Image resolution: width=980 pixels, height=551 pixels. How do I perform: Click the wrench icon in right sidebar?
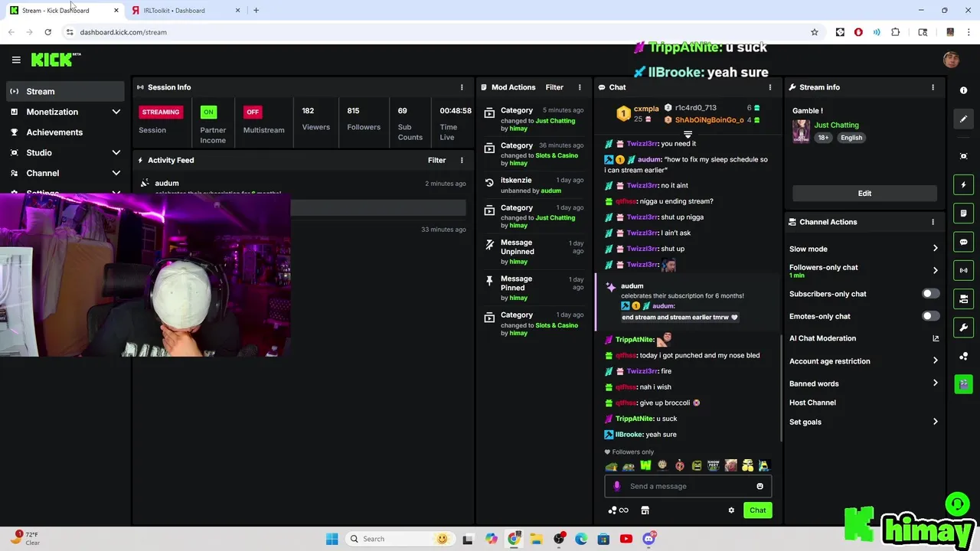tap(963, 328)
